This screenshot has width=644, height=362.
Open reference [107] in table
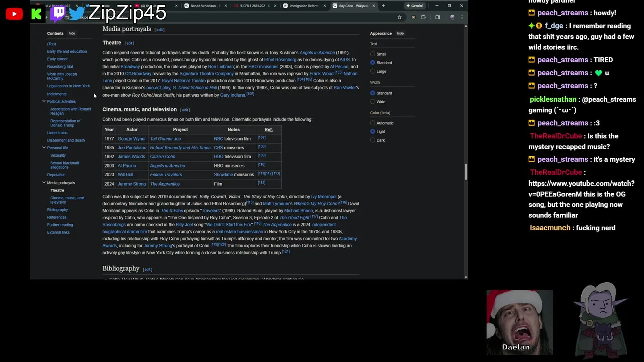pos(261,138)
